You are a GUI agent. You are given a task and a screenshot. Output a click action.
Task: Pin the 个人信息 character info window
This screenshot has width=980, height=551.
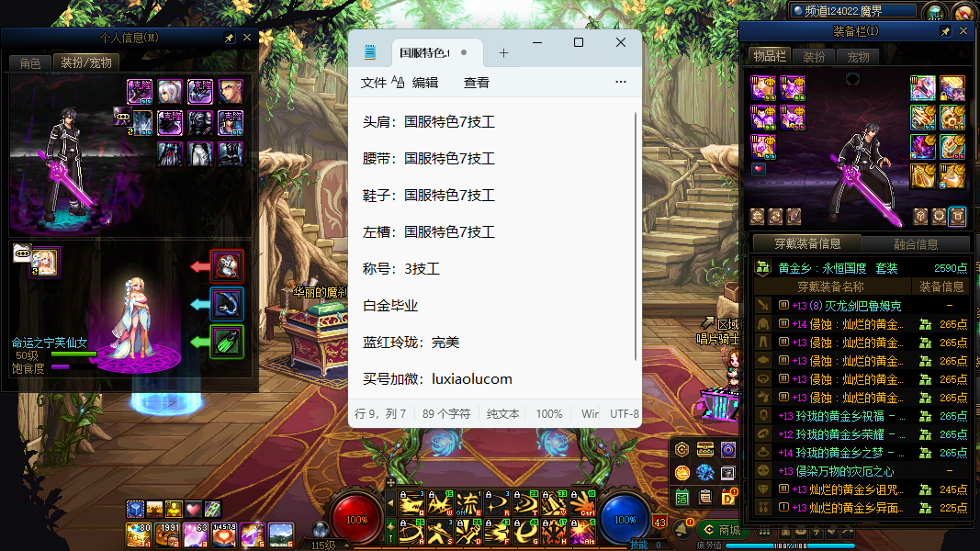click(x=229, y=38)
